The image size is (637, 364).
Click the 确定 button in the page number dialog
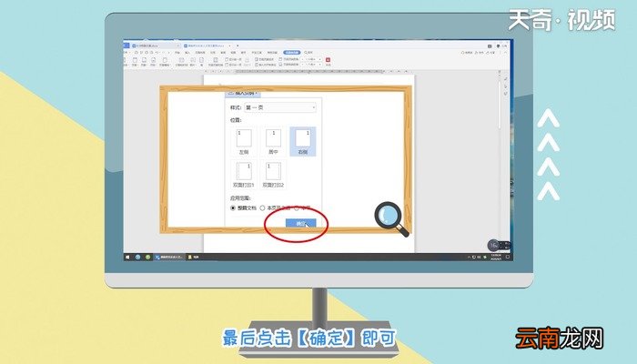pyautogui.click(x=300, y=224)
